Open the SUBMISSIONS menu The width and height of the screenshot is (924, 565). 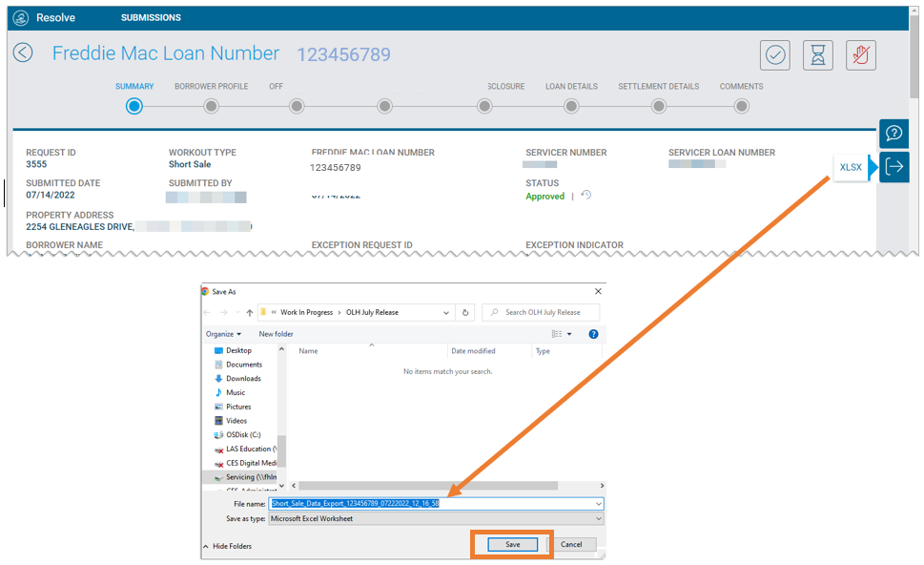coord(151,18)
